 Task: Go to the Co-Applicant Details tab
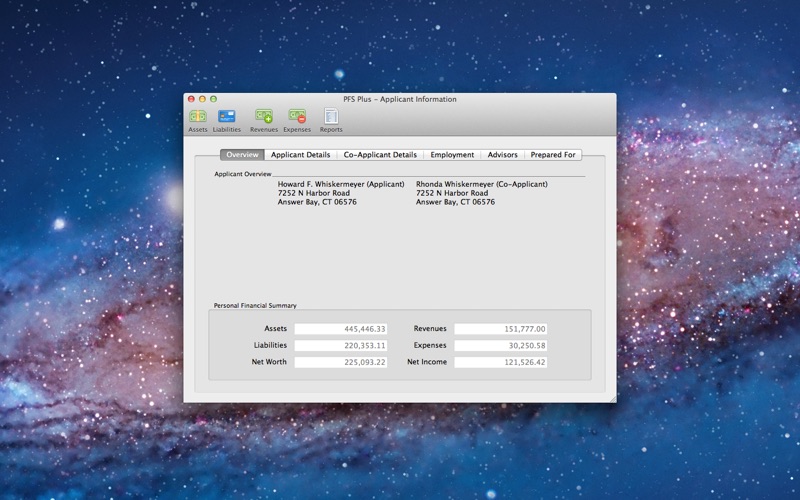point(380,155)
